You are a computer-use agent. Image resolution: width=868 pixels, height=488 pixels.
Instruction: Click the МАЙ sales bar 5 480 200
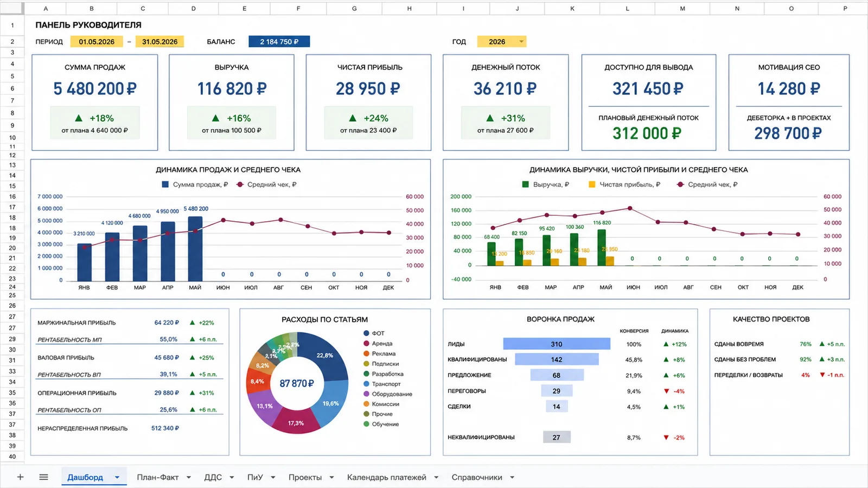click(x=195, y=249)
